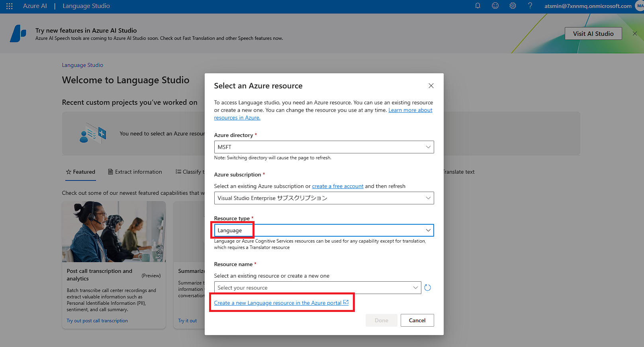Open the notifications bell

point(478,6)
